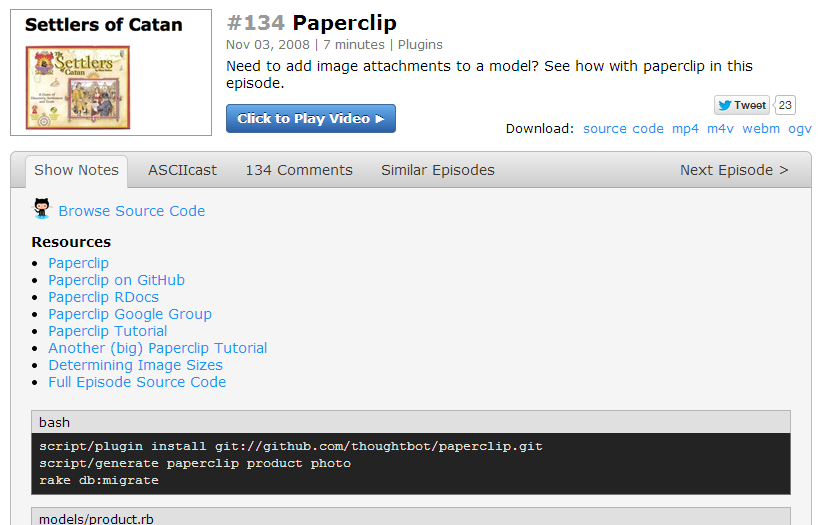822x525 pixels.
Task: Click the rake db:migrate line
Action: (99, 480)
